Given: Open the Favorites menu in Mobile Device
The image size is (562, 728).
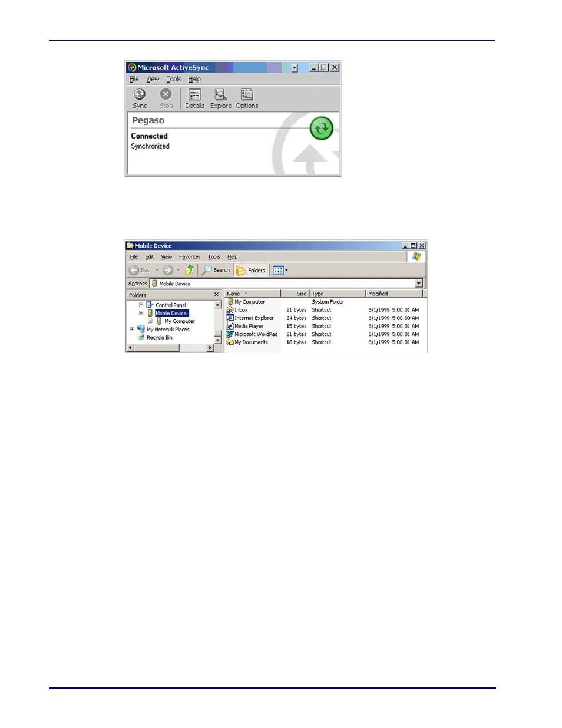Looking at the screenshot, I should pos(190,257).
